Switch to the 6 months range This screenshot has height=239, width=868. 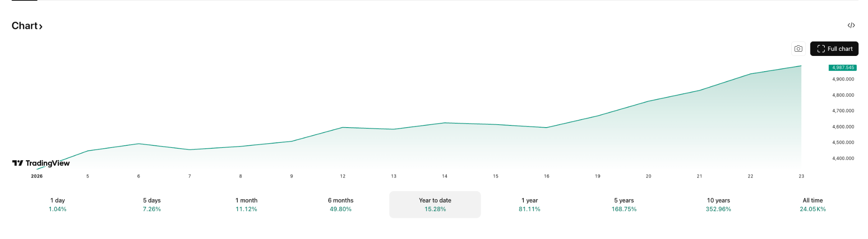(341, 205)
